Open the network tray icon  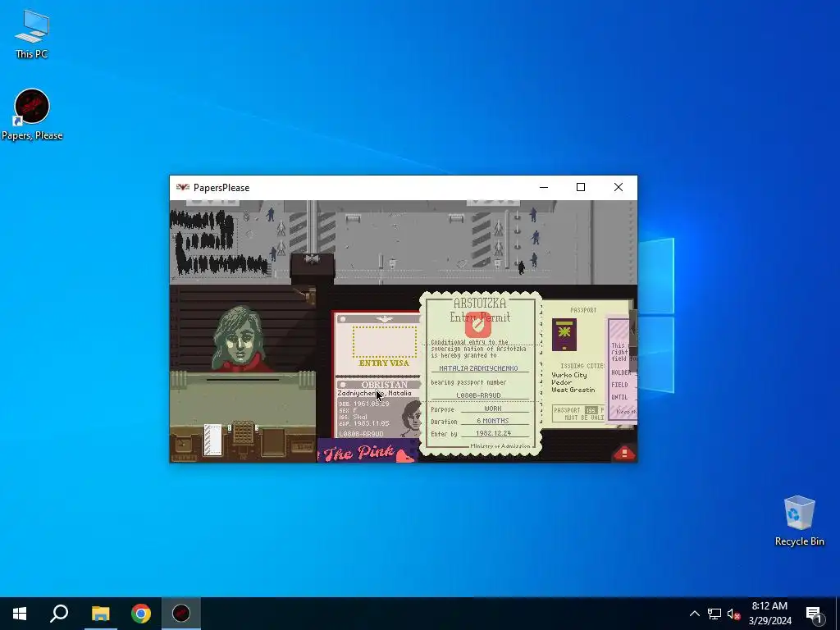[x=714, y=614]
